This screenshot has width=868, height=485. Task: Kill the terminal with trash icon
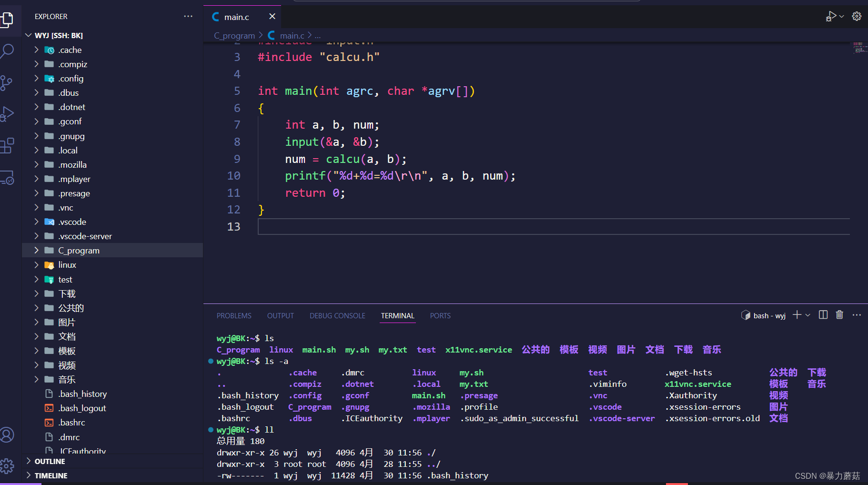(x=839, y=315)
